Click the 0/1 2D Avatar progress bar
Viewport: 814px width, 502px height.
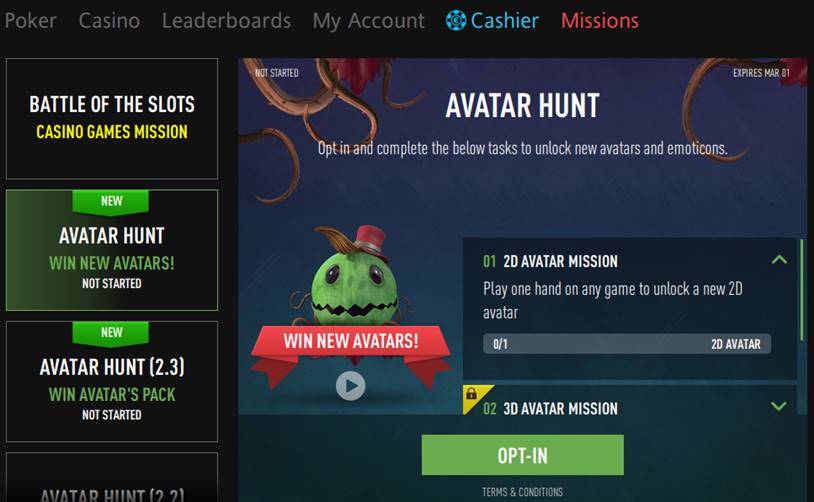pyautogui.click(x=627, y=344)
